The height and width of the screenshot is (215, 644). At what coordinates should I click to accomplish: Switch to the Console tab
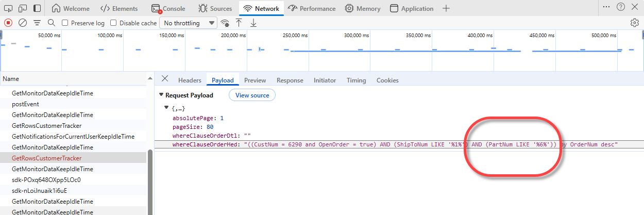[168, 9]
